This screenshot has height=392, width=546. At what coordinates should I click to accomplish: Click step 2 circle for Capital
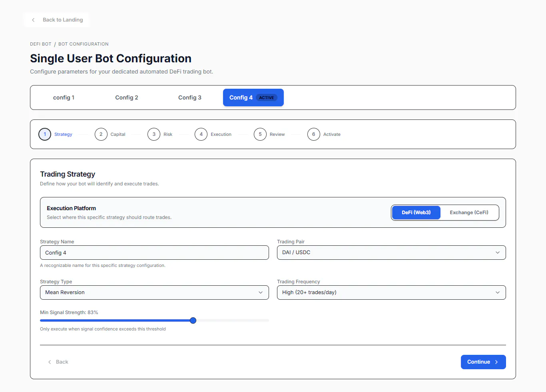pos(101,134)
